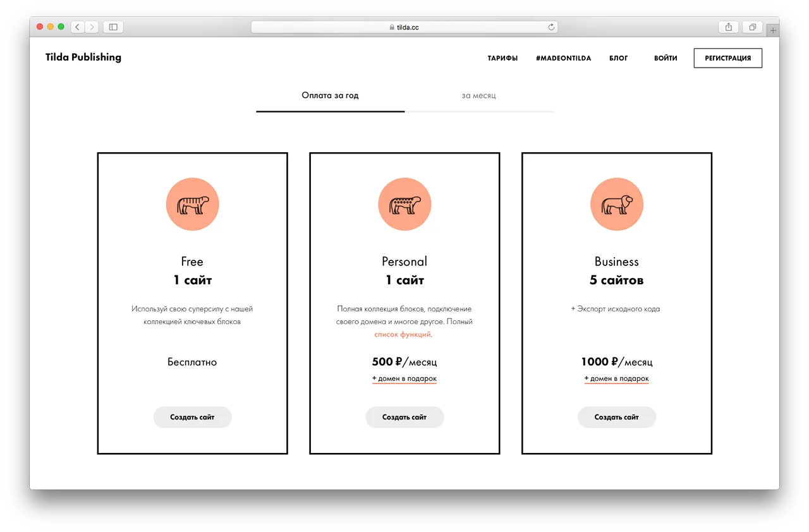Show all Safari tabs overview
809x532 pixels.
tap(752, 27)
